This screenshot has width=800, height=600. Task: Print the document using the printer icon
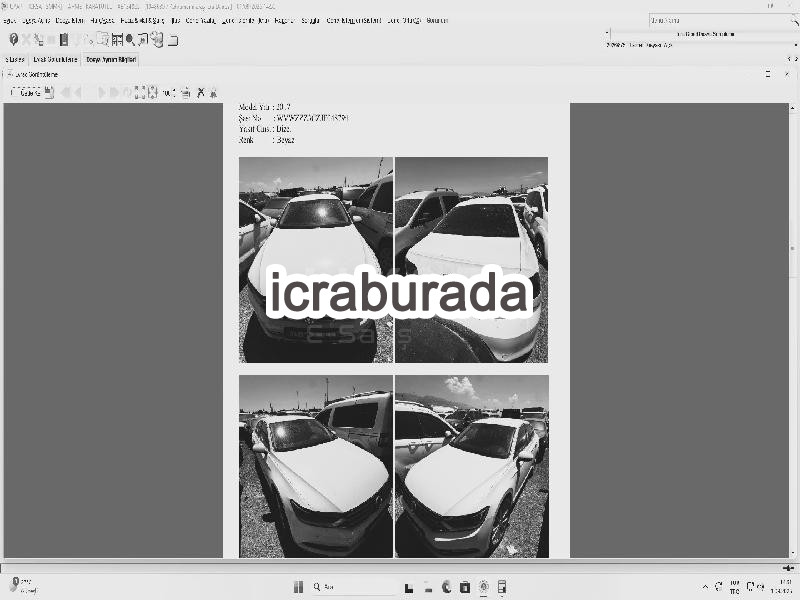pyautogui.click(x=186, y=92)
